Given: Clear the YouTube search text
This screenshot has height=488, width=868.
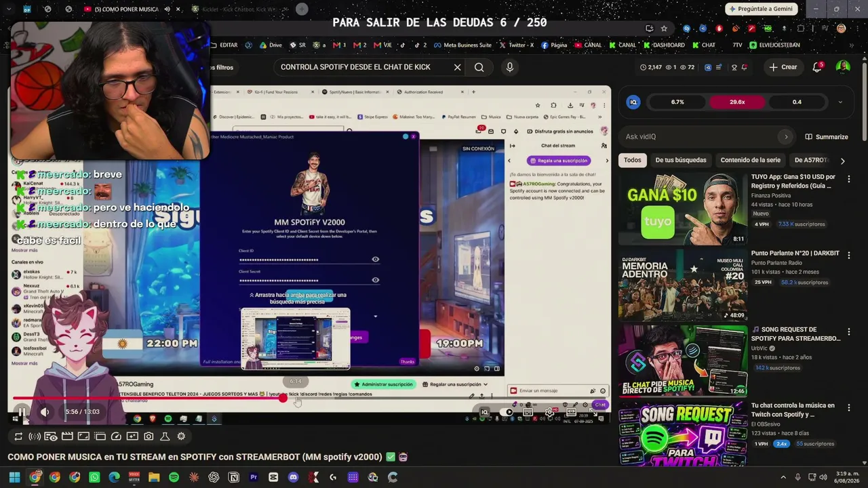Looking at the screenshot, I should (x=457, y=67).
